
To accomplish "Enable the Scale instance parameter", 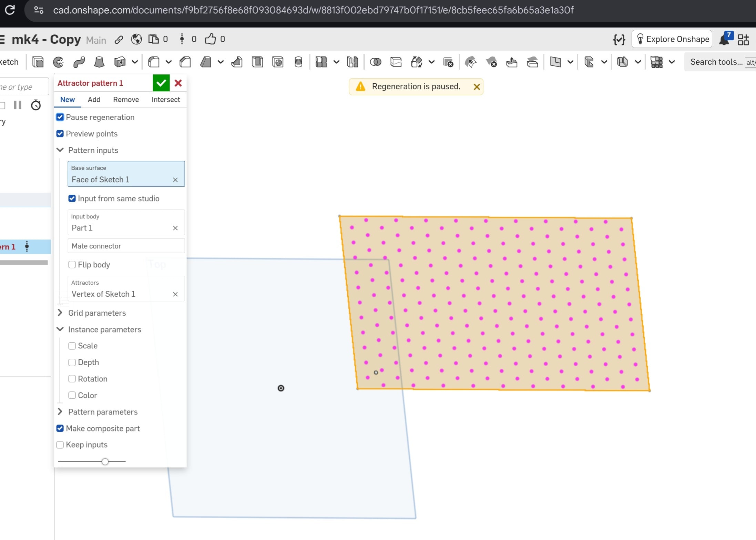I will click(x=72, y=346).
